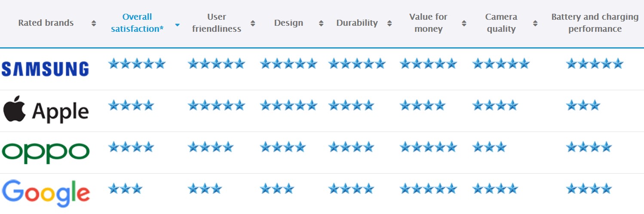Image resolution: width=644 pixels, height=214 pixels.
Task: Click OPPO's camera quality star rating
Action: point(489,147)
